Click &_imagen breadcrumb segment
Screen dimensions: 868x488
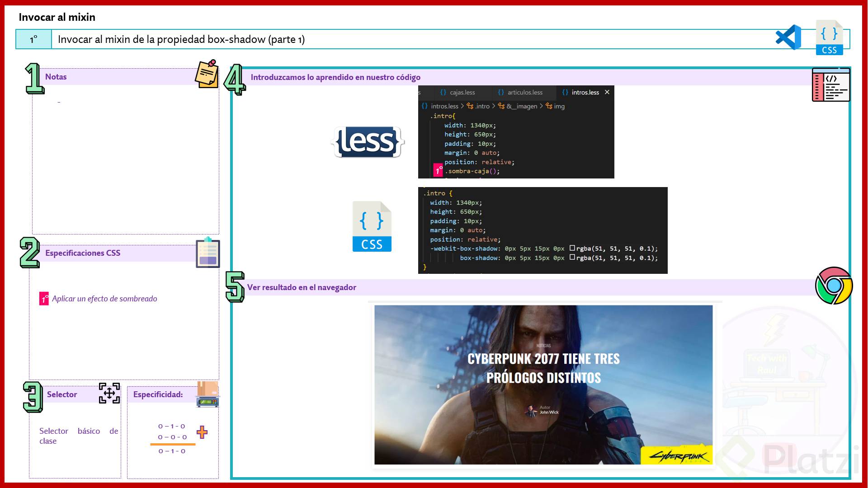pos(521,106)
